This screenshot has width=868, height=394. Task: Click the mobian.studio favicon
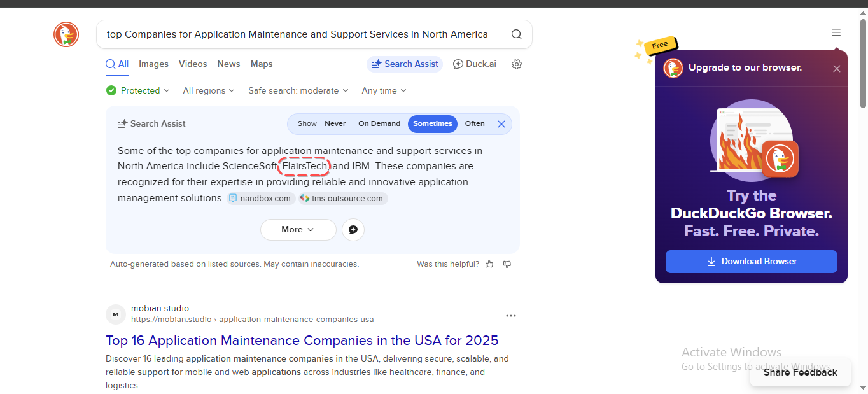[116, 314]
